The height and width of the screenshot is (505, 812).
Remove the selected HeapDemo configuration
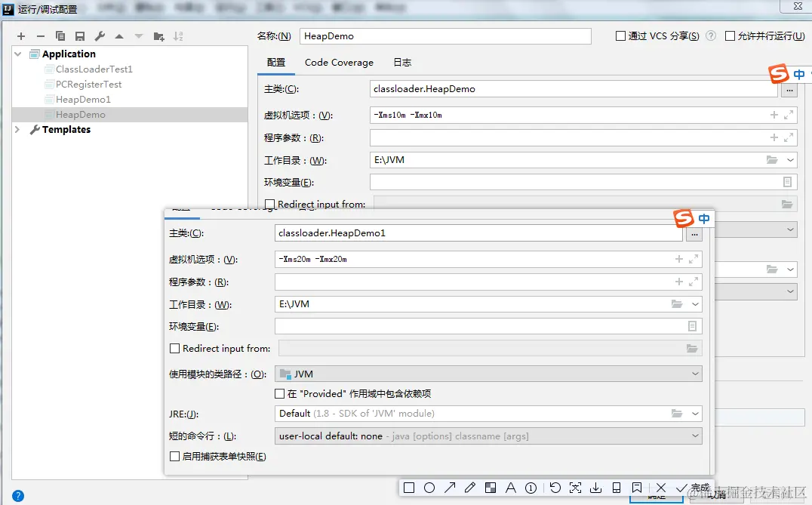41,35
